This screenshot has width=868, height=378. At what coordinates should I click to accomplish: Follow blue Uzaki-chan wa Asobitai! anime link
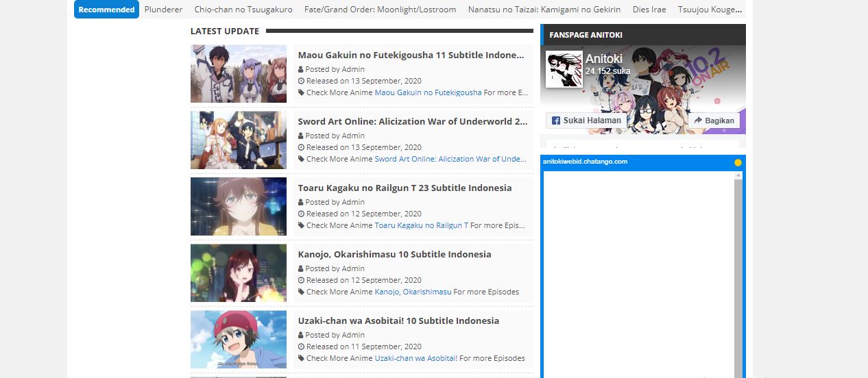click(415, 358)
